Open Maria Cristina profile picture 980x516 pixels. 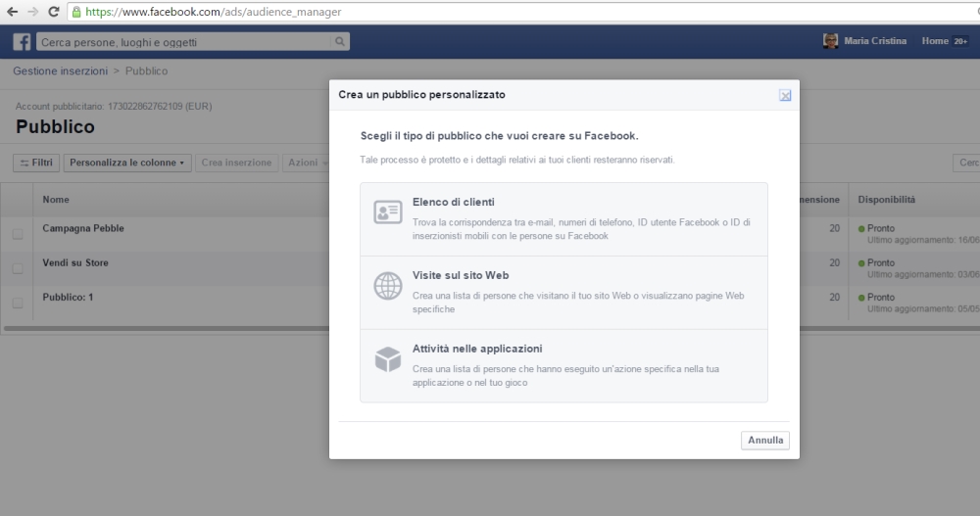[x=830, y=41]
